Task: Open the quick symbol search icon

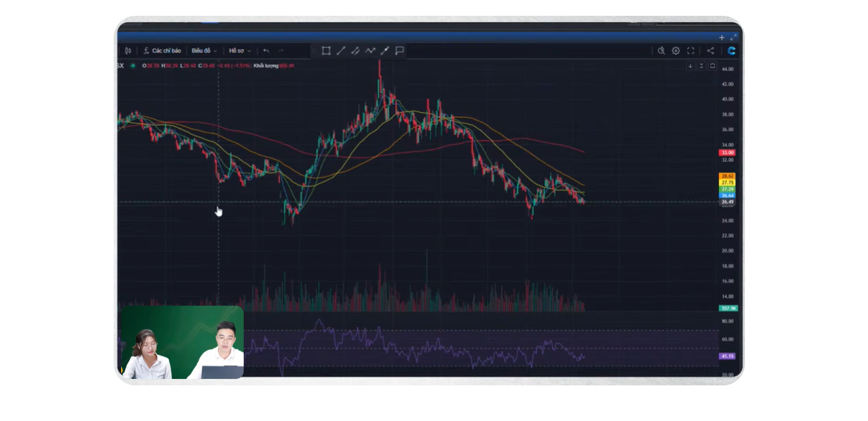Action: 661,50
